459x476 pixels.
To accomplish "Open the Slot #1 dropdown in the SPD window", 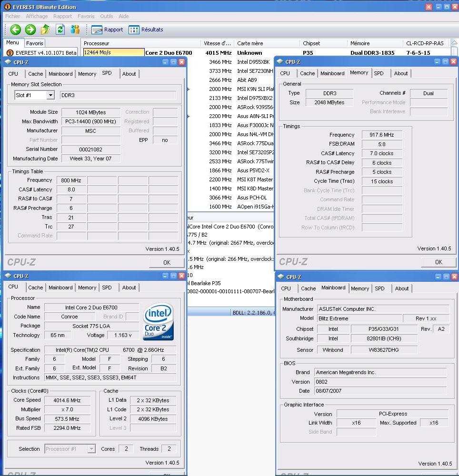I will (50, 95).
